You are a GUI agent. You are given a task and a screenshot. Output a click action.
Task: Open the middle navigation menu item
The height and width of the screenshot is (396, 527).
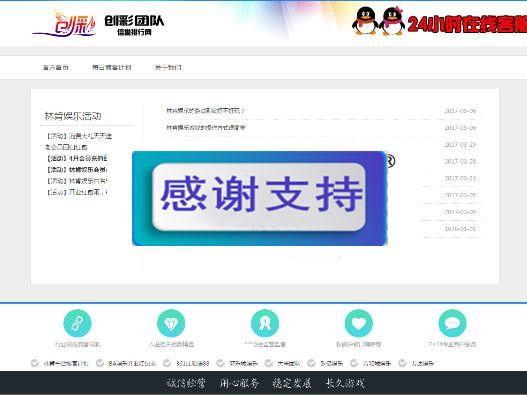click(112, 68)
